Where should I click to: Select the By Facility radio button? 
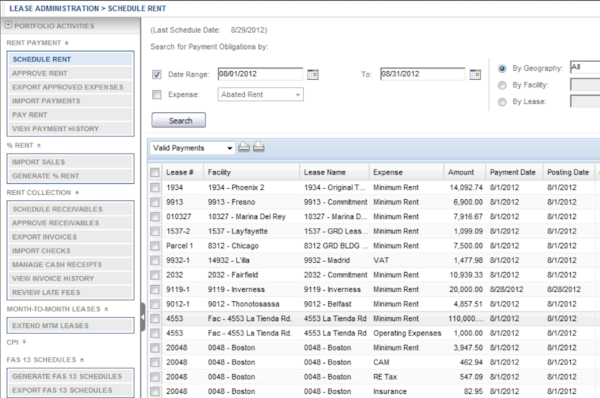pos(502,85)
